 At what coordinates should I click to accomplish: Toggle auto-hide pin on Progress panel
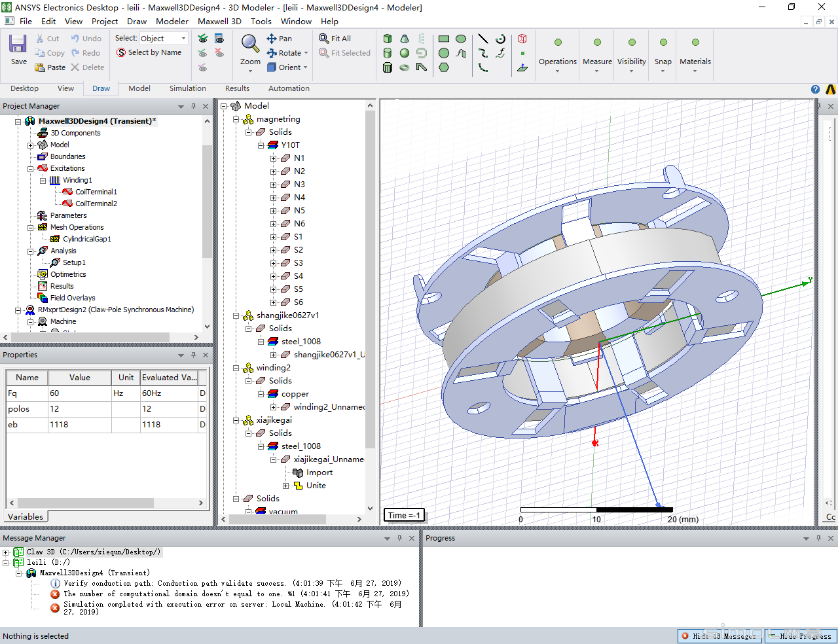pyautogui.click(x=818, y=538)
